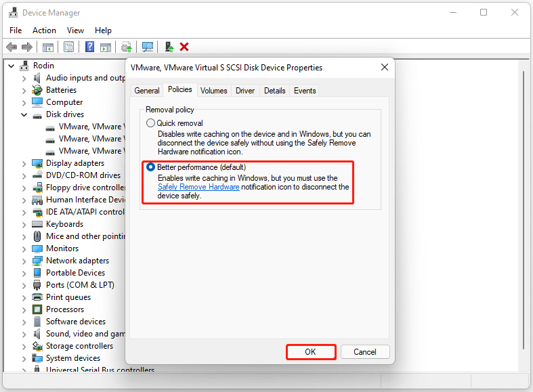Click the Device Manager vertical scrollbar
The image size is (533, 392).
click(524, 210)
